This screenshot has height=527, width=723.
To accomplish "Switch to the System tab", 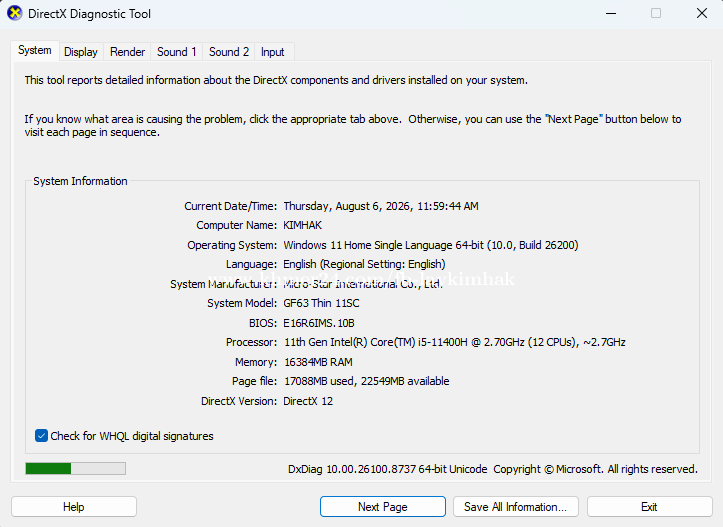I will [35, 50].
